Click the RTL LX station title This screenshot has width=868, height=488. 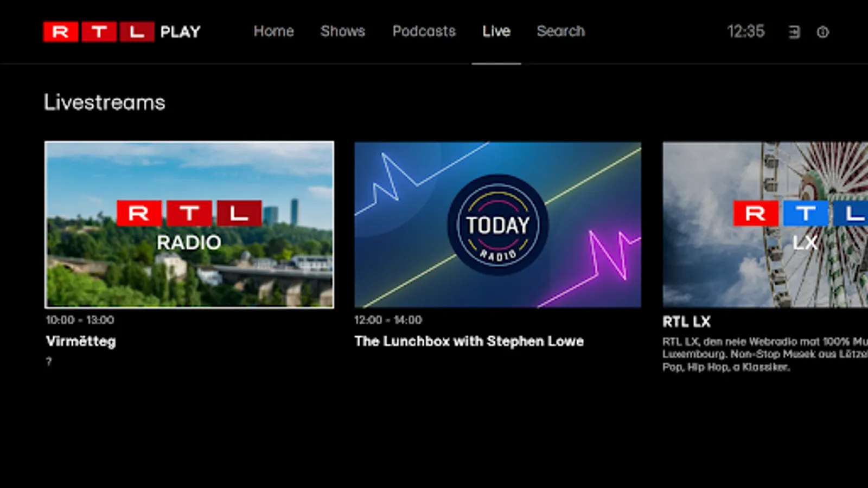click(686, 322)
